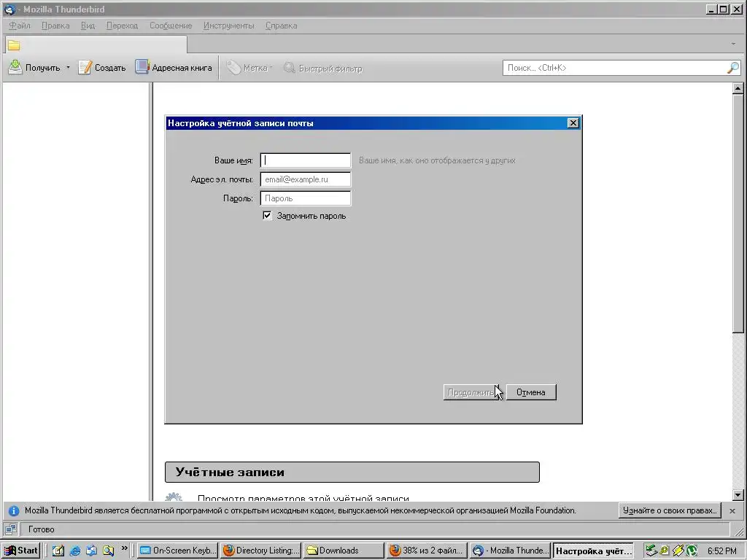Click the Отмена button
Screen dimensions: 747x560
(x=531, y=392)
